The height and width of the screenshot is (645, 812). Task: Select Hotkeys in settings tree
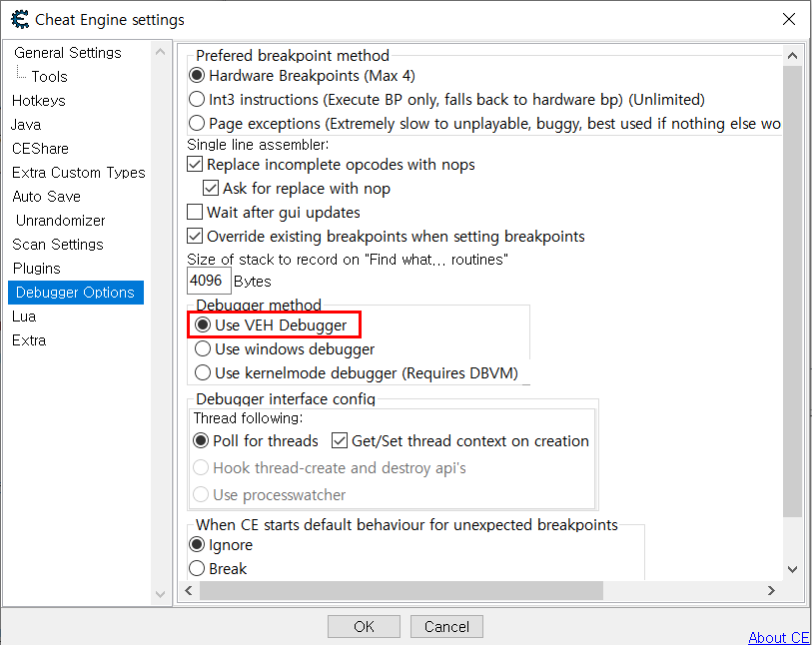pyautogui.click(x=39, y=101)
